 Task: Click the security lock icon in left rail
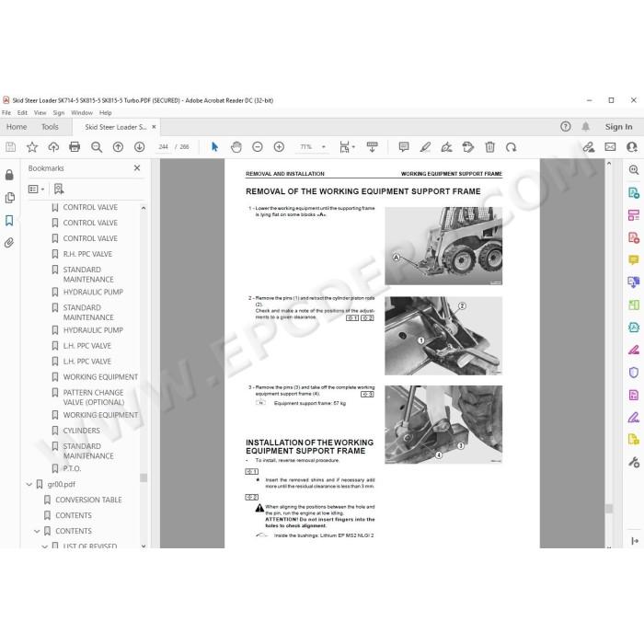[x=9, y=176]
